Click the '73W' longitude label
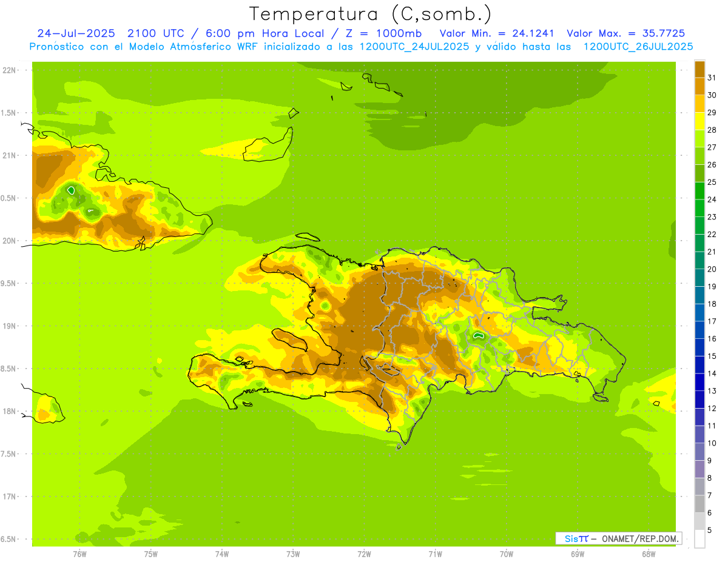This screenshot has width=728, height=562. pos(293,554)
